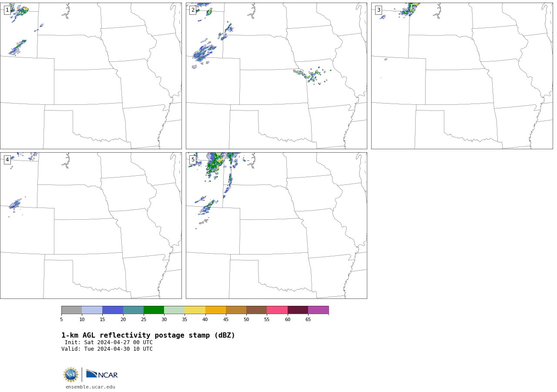Click the light blue 10-15 dBZ swatch
557x392 pixels.
[x=92, y=310]
